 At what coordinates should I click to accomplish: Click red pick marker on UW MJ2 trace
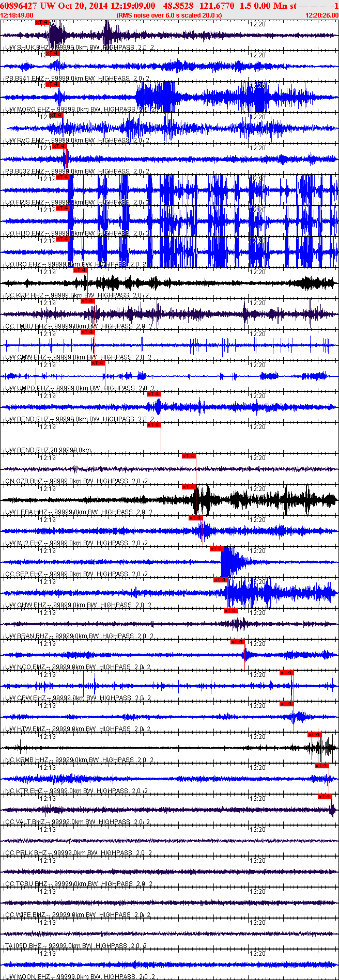pyautogui.click(x=196, y=518)
